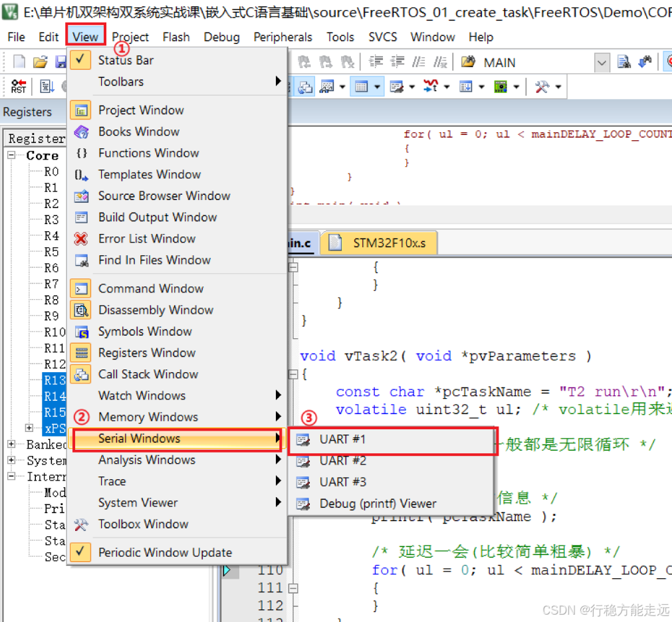The height and width of the screenshot is (622, 672).
Task: Open the Error List Window
Action: click(148, 239)
